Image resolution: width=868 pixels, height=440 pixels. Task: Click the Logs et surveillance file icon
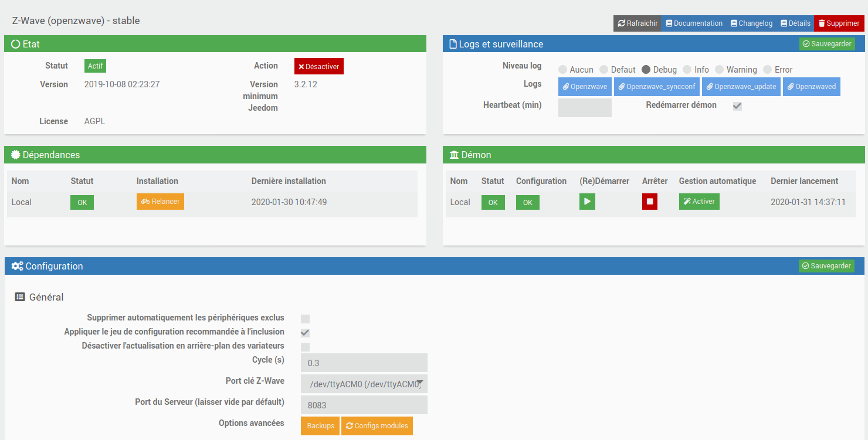pos(453,44)
